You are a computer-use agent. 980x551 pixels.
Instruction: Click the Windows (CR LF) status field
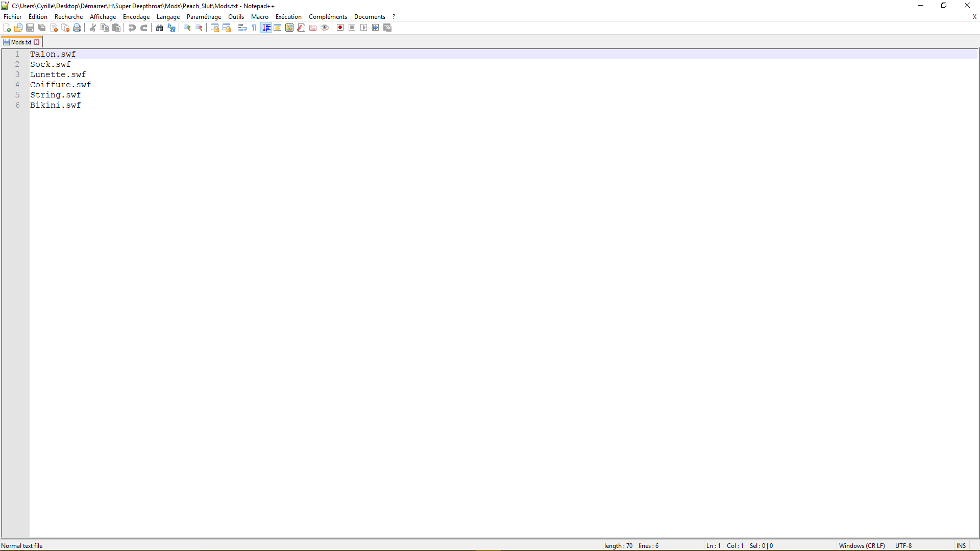click(x=862, y=545)
